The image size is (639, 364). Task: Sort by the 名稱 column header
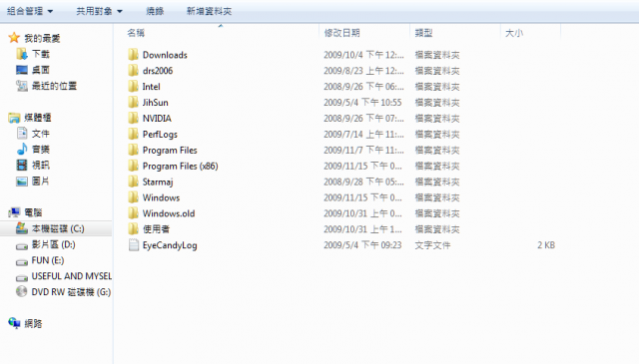[x=136, y=33]
